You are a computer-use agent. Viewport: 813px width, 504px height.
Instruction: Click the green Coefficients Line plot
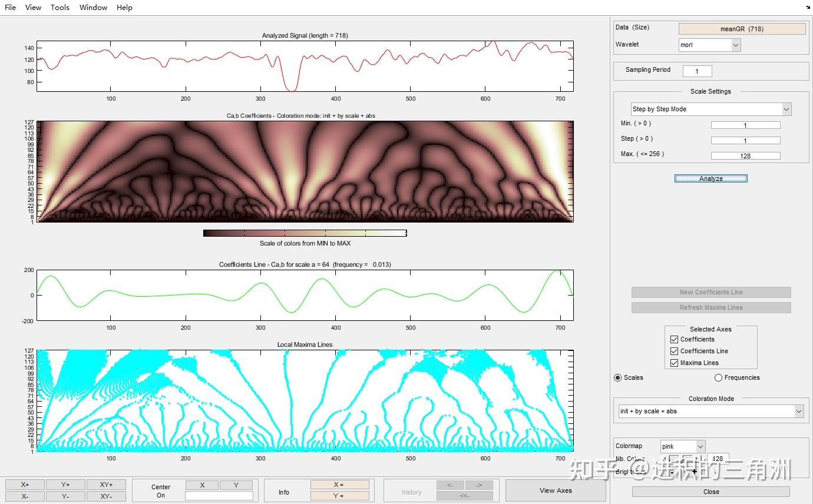[x=305, y=295]
